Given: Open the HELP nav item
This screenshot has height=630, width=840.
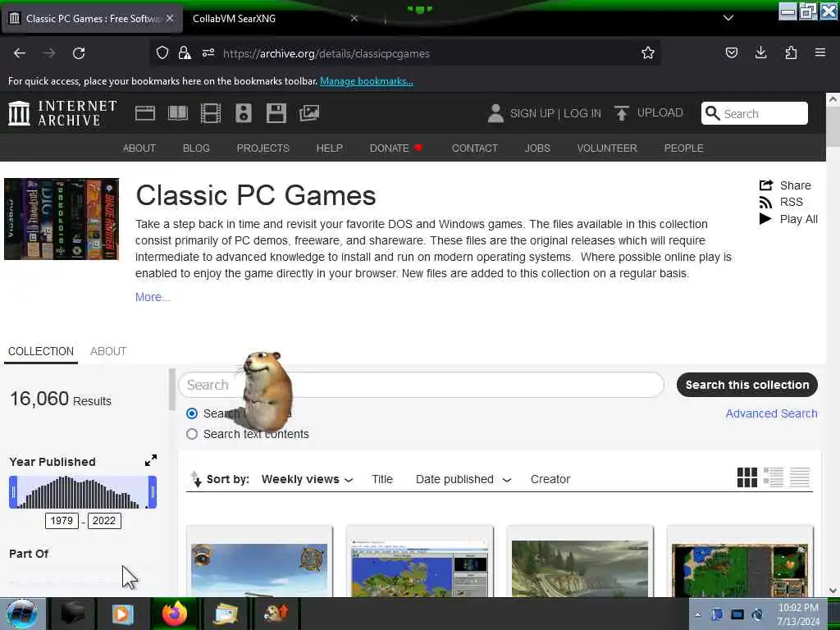Looking at the screenshot, I should (330, 148).
